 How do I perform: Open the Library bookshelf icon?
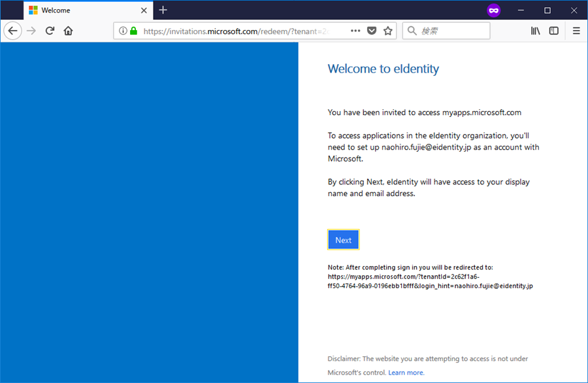coord(535,31)
